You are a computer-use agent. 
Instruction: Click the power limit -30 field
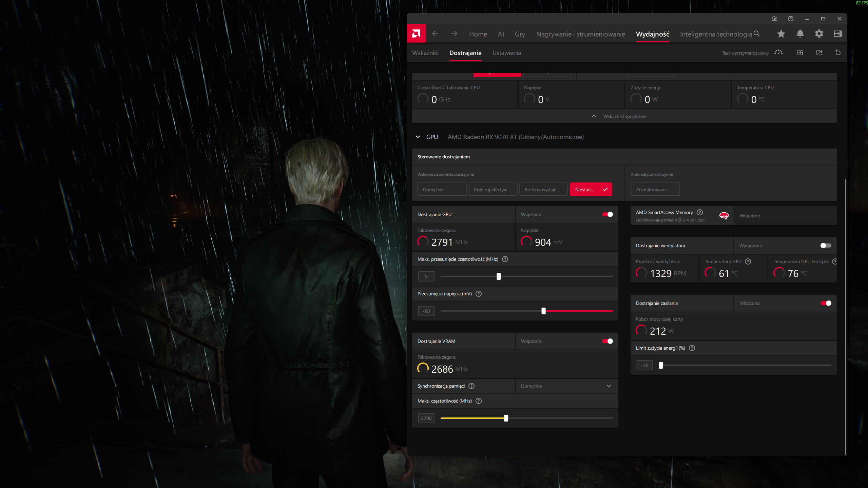point(645,365)
